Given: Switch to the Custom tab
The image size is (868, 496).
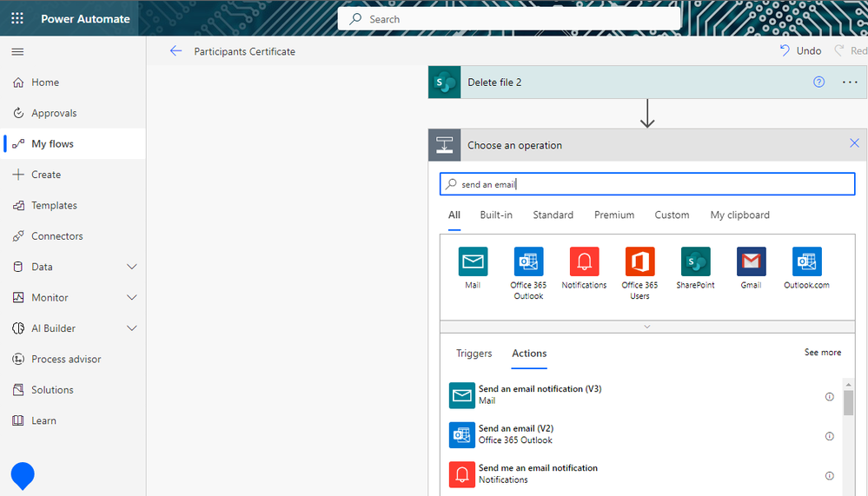Looking at the screenshot, I should [672, 215].
